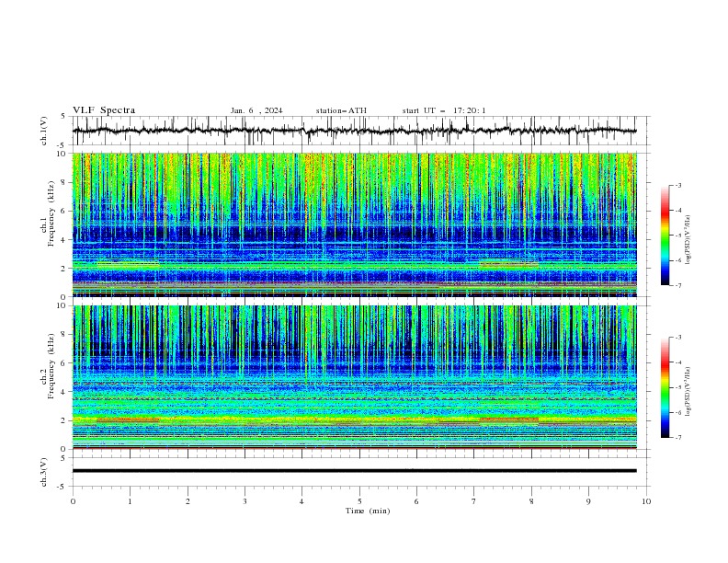Click the ch.2 colorbar log(PSD) label
728x563 pixels.
[688, 391]
